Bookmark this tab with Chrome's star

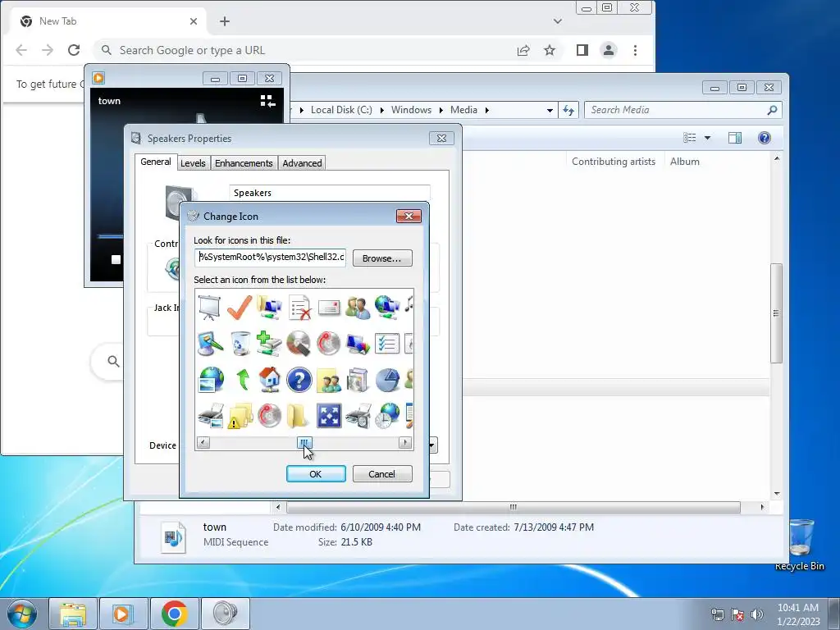[550, 50]
